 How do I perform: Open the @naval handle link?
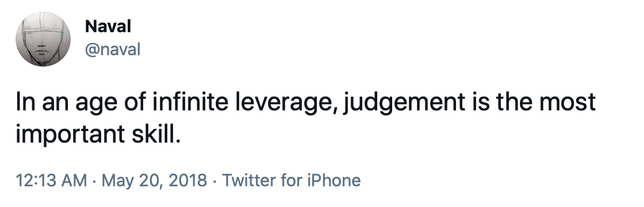(113, 49)
